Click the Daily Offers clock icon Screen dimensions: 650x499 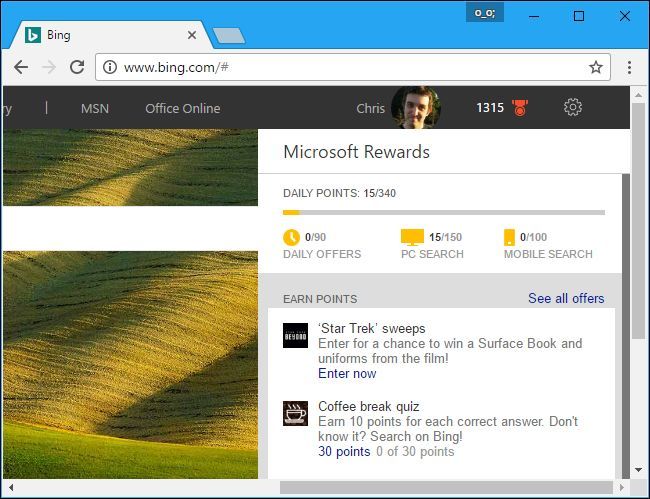pyautogui.click(x=291, y=237)
